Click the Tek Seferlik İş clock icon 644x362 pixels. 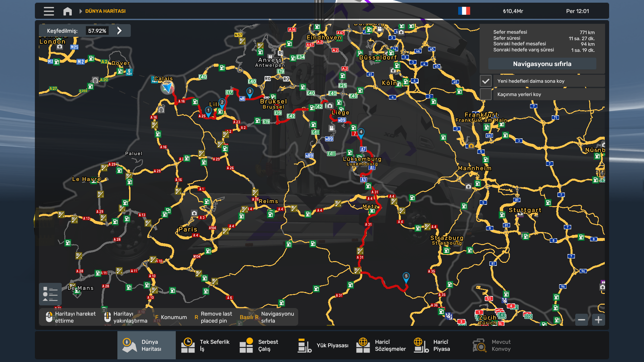[188, 345]
